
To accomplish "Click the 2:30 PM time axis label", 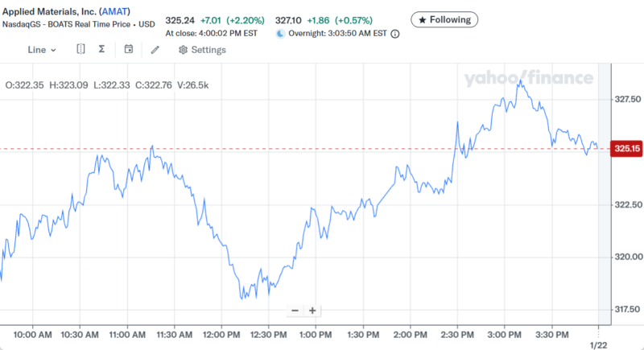I will (456, 335).
